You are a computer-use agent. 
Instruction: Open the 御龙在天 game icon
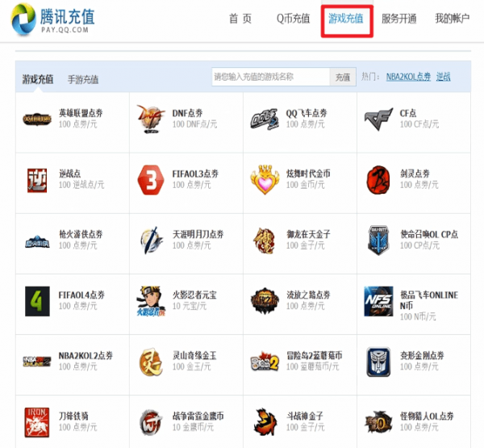click(x=265, y=241)
